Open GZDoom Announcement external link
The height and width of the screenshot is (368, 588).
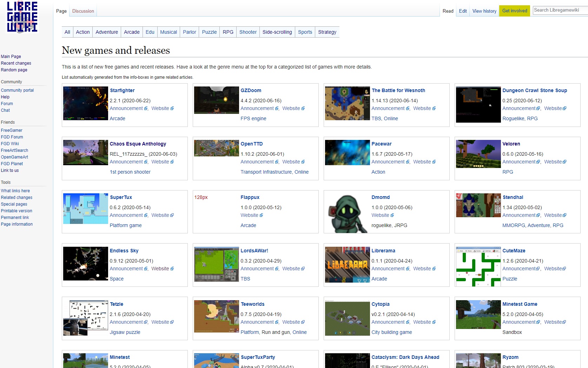tap(259, 108)
